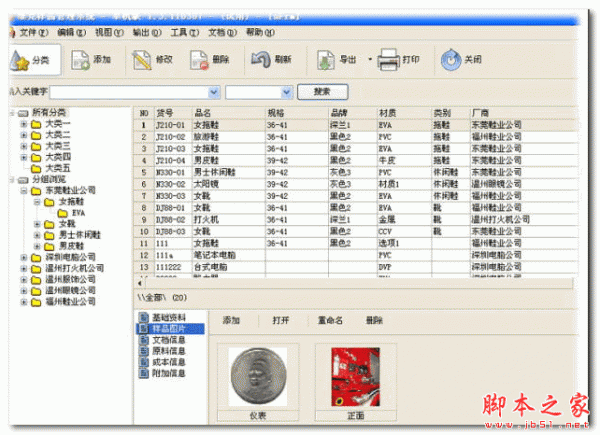Viewport: 600px width, 435px height.
Task: Click in the keyword input field
Action: tap(129, 92)
